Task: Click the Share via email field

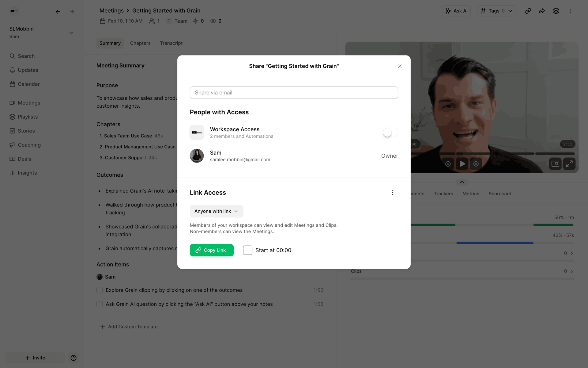Action: coord(294,93)
